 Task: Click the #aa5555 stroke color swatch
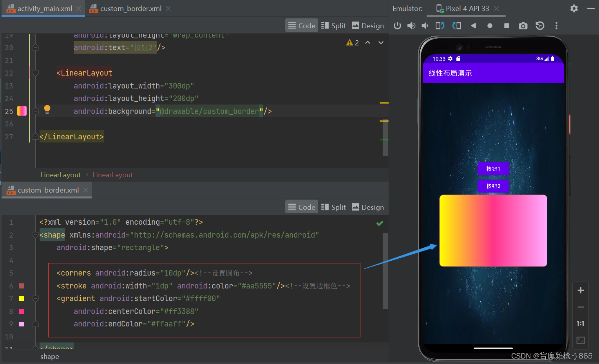(x=22, y=286)
